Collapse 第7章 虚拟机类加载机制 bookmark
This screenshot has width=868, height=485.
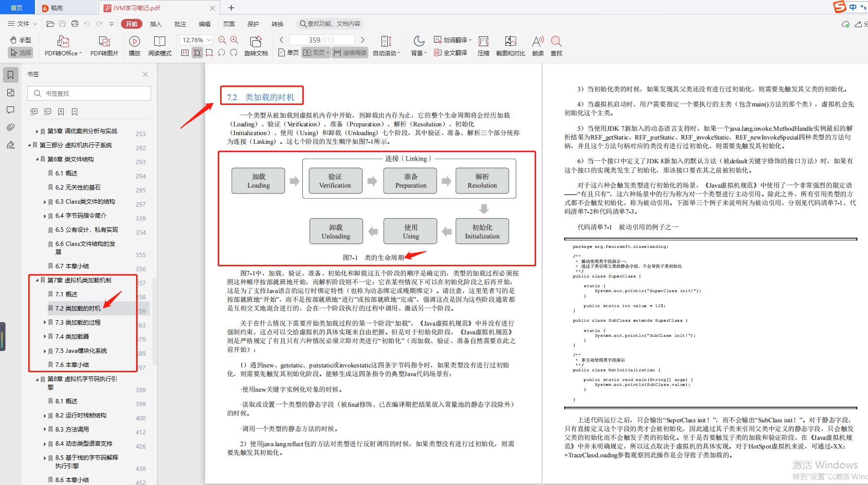tap(37, 280)
